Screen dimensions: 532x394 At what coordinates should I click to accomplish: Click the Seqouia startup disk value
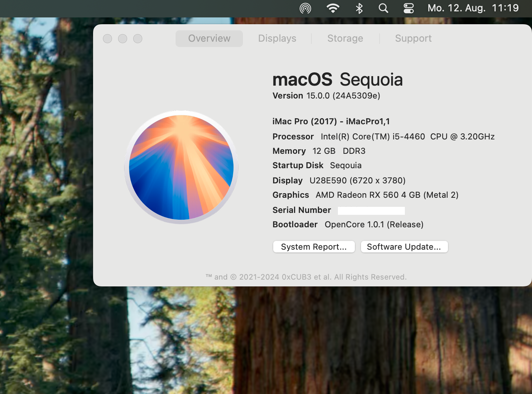coord(346,166)
